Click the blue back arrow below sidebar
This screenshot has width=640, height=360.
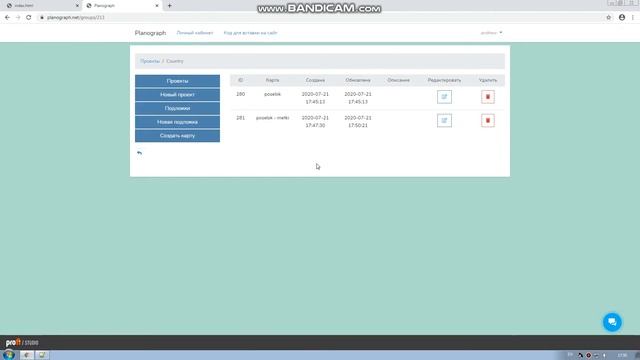[140, 153]
